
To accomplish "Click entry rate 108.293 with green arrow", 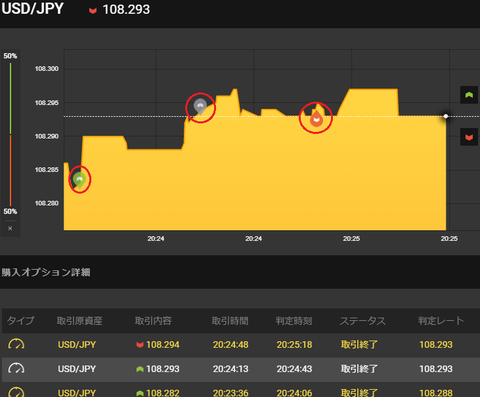I will [x=158, y=369].
